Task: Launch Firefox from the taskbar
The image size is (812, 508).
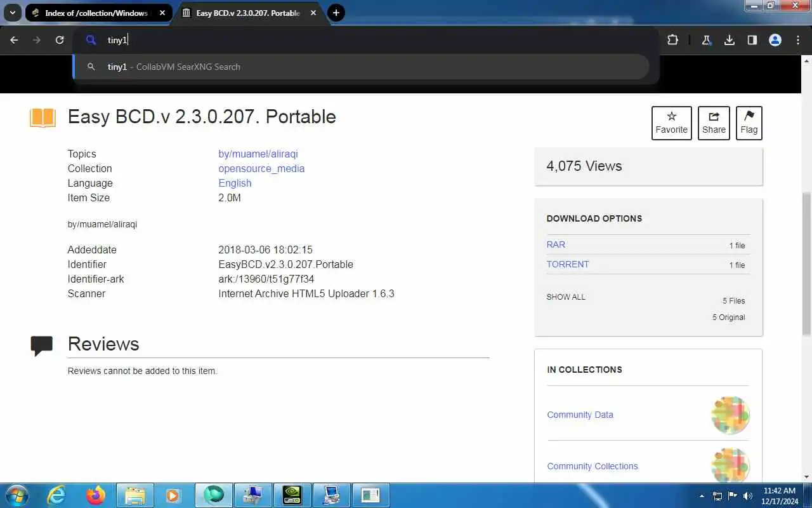Action: [96, 495]
